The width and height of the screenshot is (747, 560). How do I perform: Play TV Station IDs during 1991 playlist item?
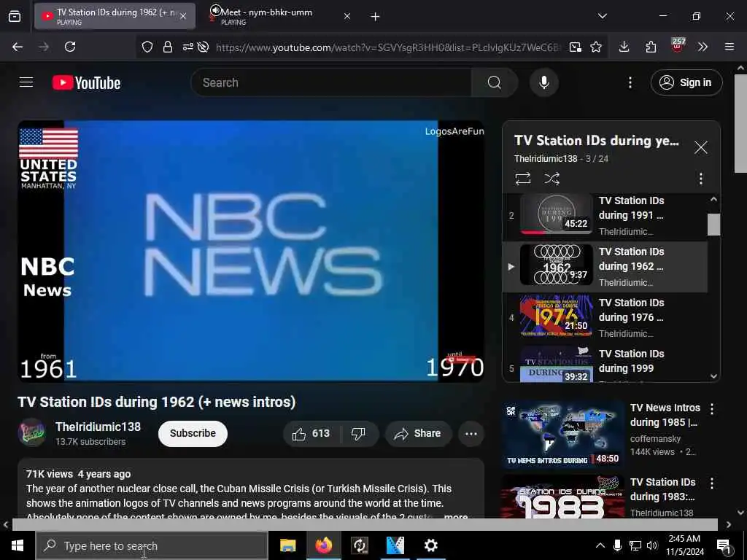pos(605,215)
